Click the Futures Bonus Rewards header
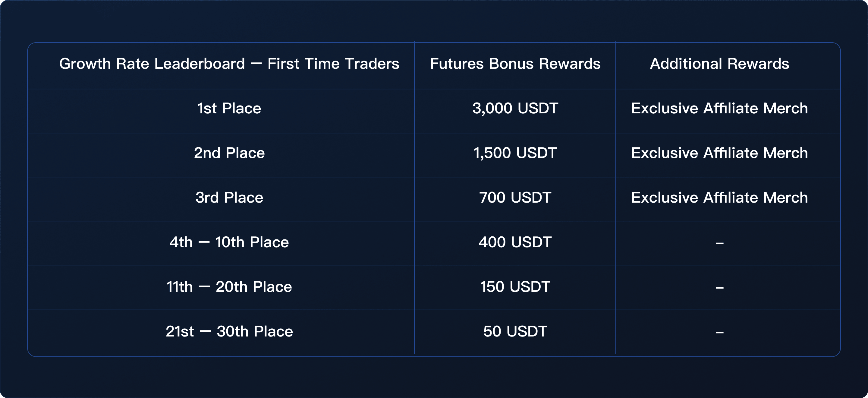 coord(515,64)
